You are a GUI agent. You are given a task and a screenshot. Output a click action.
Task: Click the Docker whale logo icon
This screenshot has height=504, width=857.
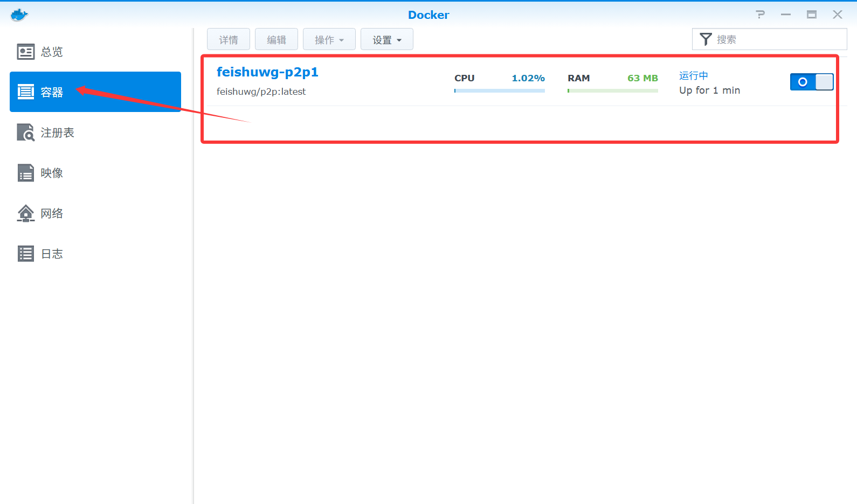[x=19, y=15]
